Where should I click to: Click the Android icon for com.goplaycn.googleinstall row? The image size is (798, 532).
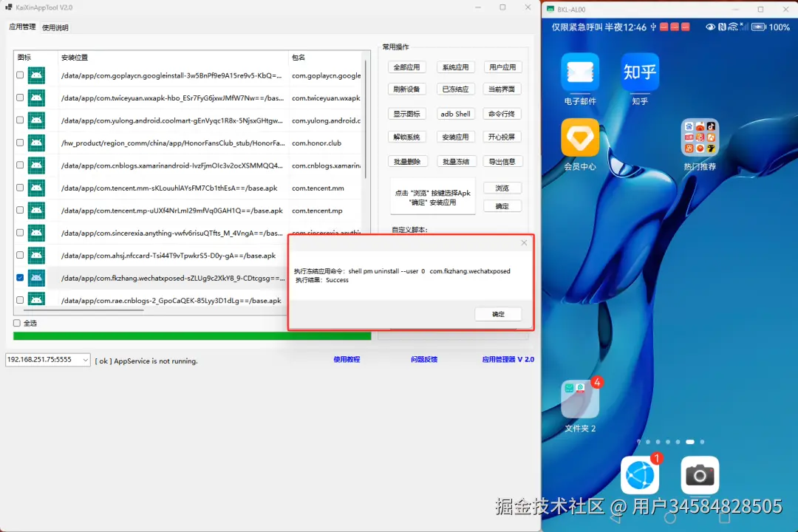coord(36,75)
